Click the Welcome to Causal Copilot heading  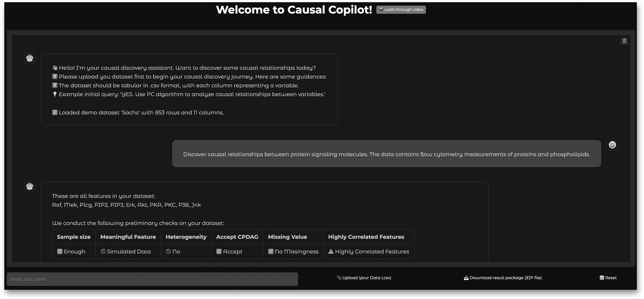(294, 10)
